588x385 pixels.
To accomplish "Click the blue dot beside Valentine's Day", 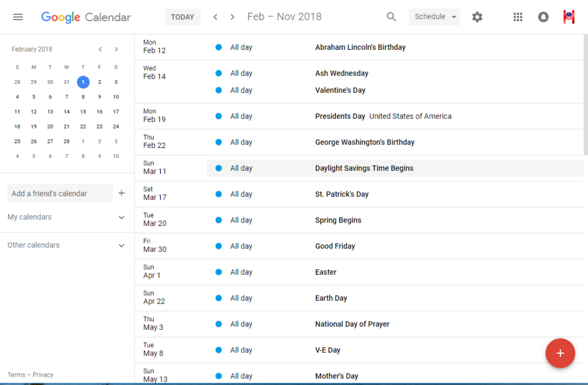I will (219, 90).
